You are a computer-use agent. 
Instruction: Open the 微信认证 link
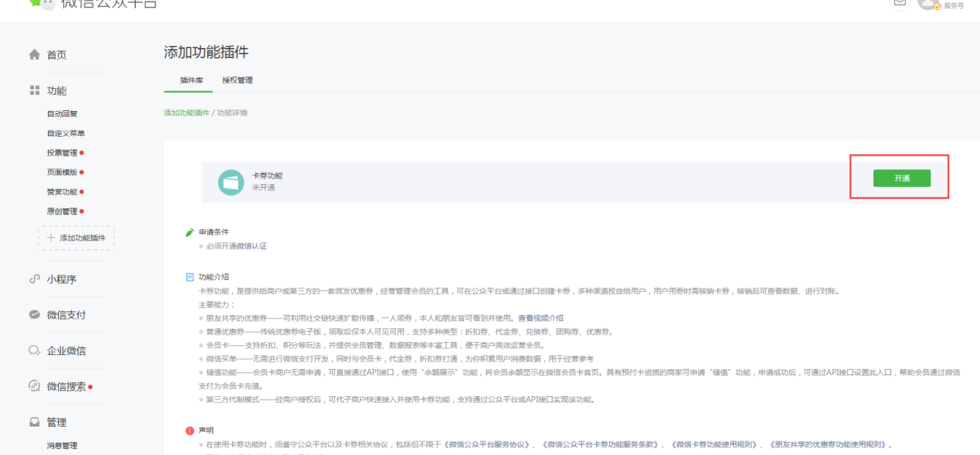click(x=252, y=246)
